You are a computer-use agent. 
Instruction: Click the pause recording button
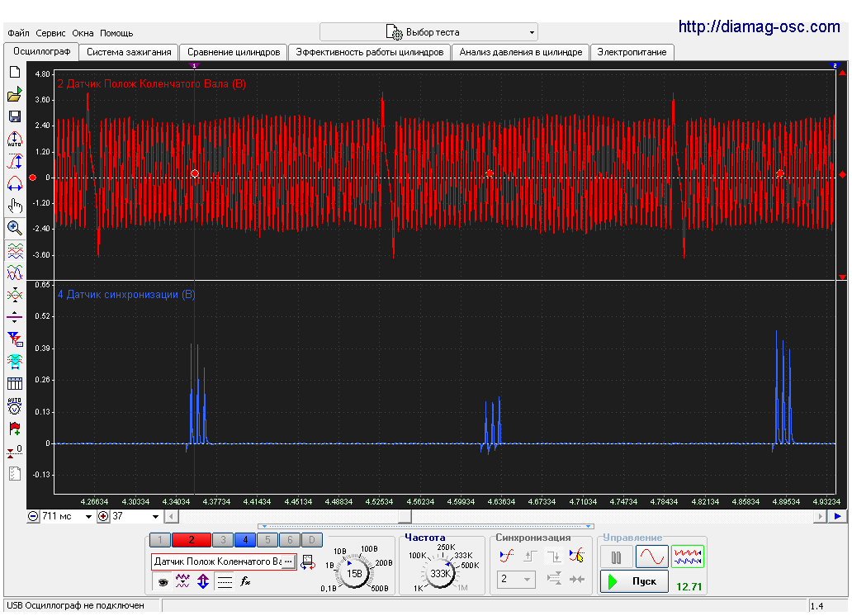pyautogui.click(x=616, y=557)
